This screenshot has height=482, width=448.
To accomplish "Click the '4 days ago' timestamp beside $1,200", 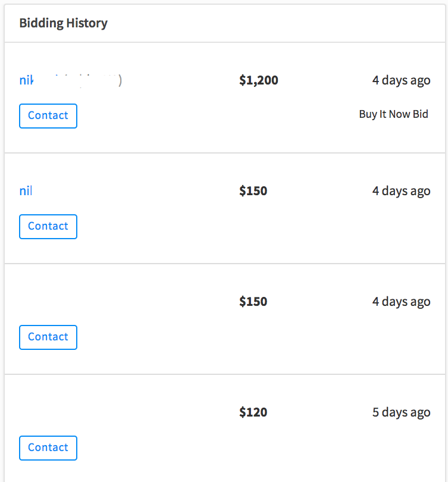I will 401,80.
